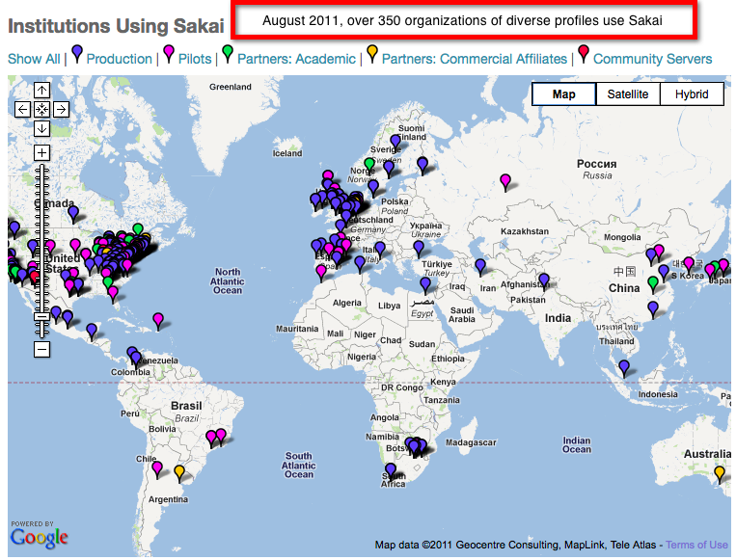
Task: Filter by Community Servers link
Action: click(x=652, y=59)
